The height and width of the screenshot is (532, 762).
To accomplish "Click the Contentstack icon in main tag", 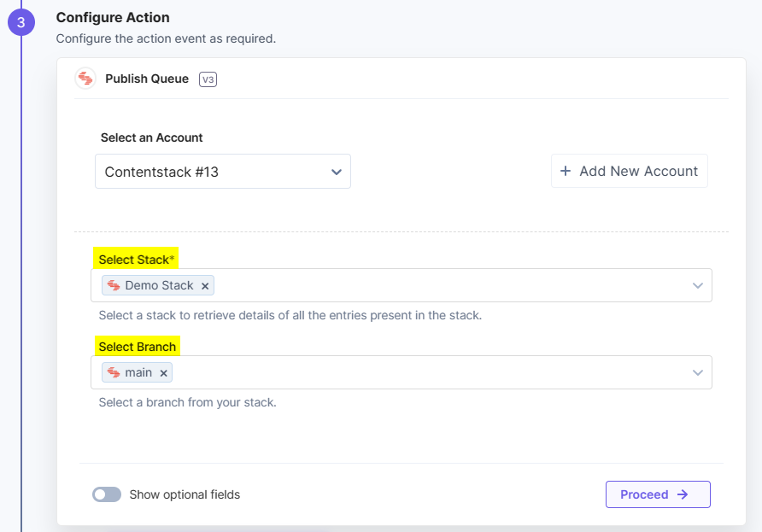I will point(114,373).
